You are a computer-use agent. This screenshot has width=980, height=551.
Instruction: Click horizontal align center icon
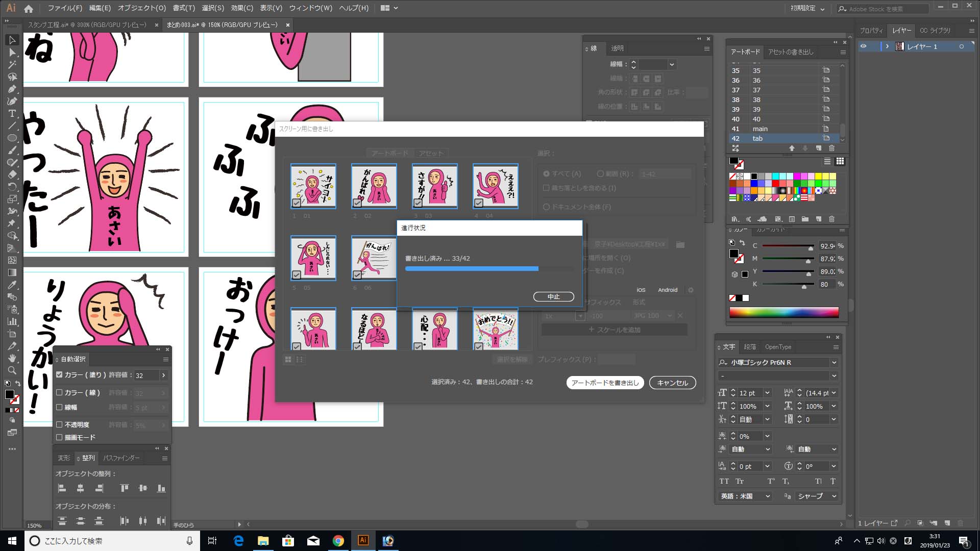[80, 488]
